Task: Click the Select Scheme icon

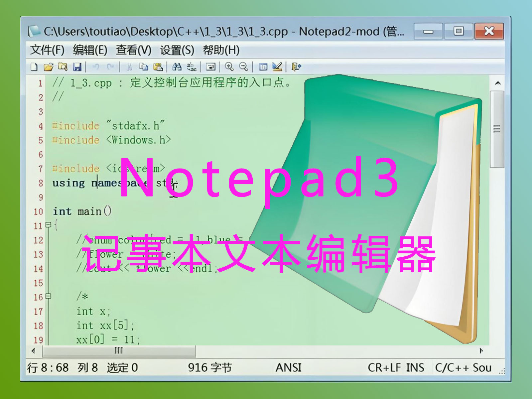Action: (263, 67)
